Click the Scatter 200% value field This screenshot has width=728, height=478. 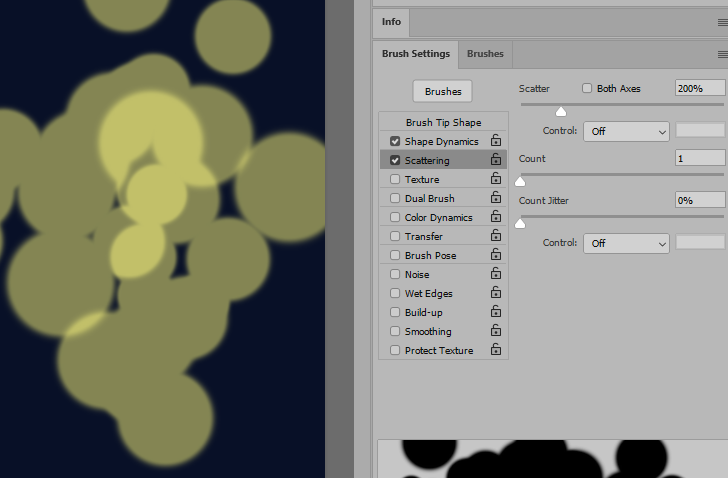[x=700, y=88]
